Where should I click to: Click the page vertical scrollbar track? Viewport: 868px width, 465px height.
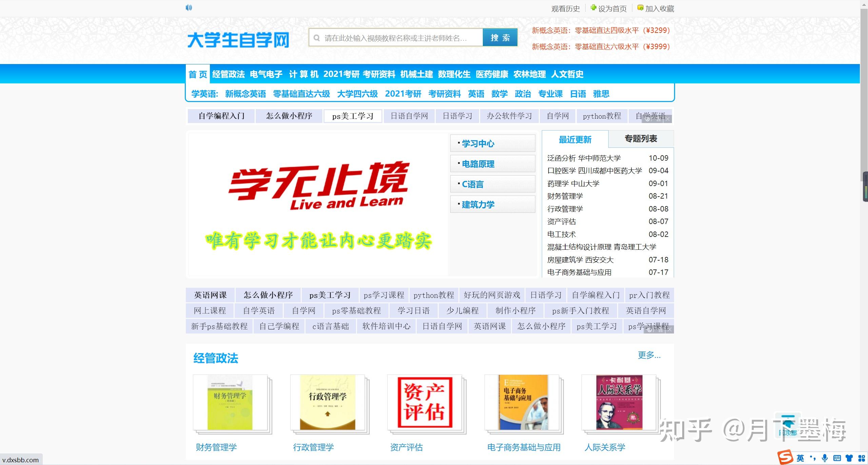point(864,305)
